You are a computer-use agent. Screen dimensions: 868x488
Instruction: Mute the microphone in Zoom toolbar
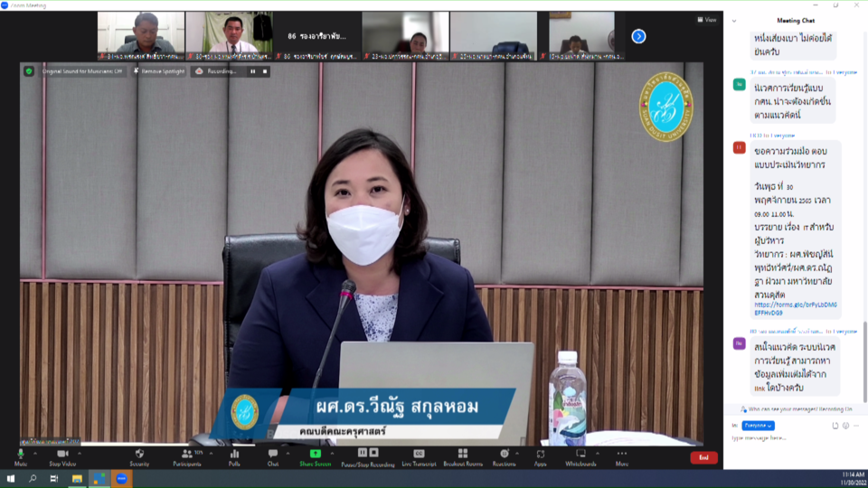click(21, 457)
